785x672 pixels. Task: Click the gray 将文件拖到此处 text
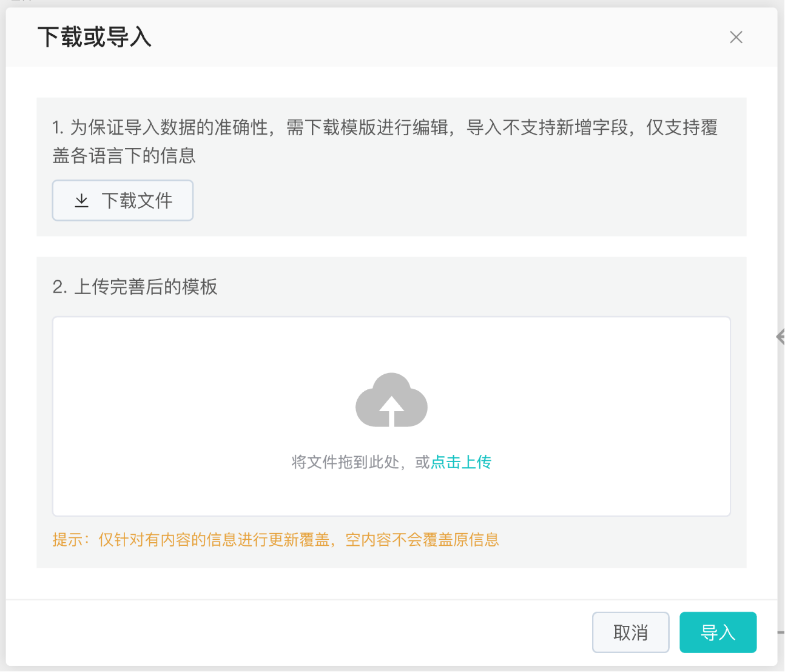(352, 462)
